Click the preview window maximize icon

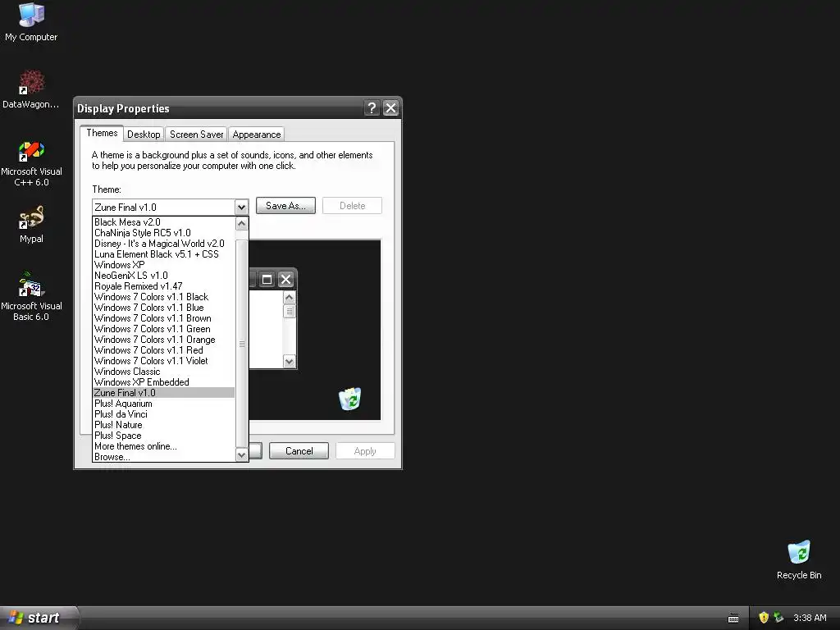[x=267, y=279]
